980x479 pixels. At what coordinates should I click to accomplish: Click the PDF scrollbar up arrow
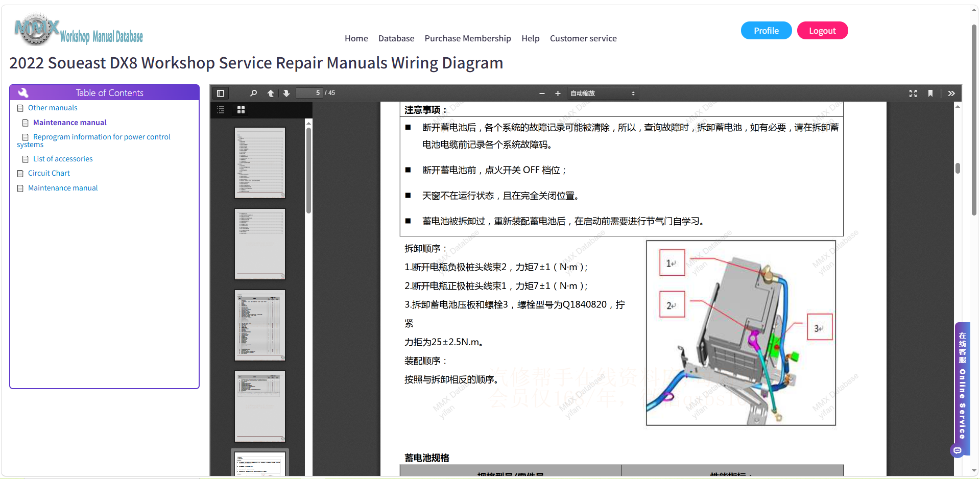tap(958, 106)
